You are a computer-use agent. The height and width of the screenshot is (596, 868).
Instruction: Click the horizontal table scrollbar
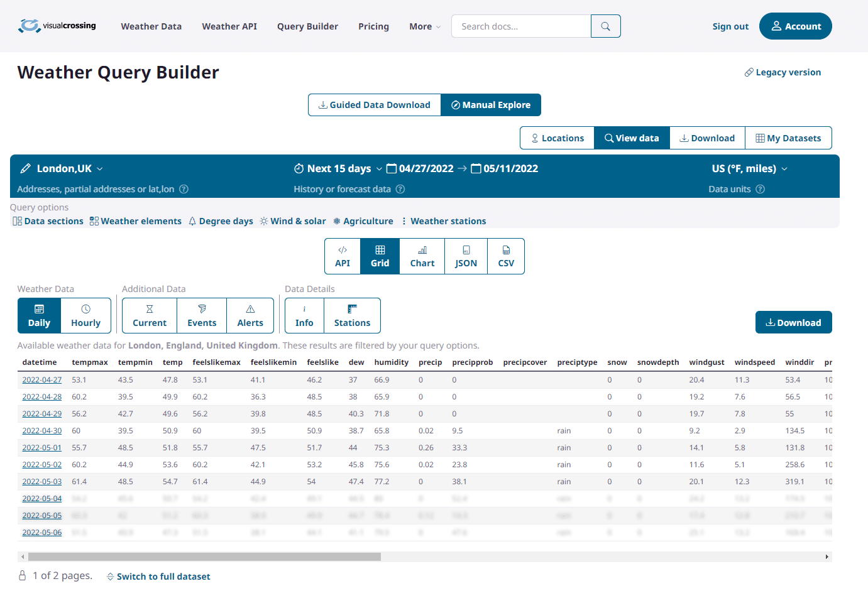click(x=204, y=556)
